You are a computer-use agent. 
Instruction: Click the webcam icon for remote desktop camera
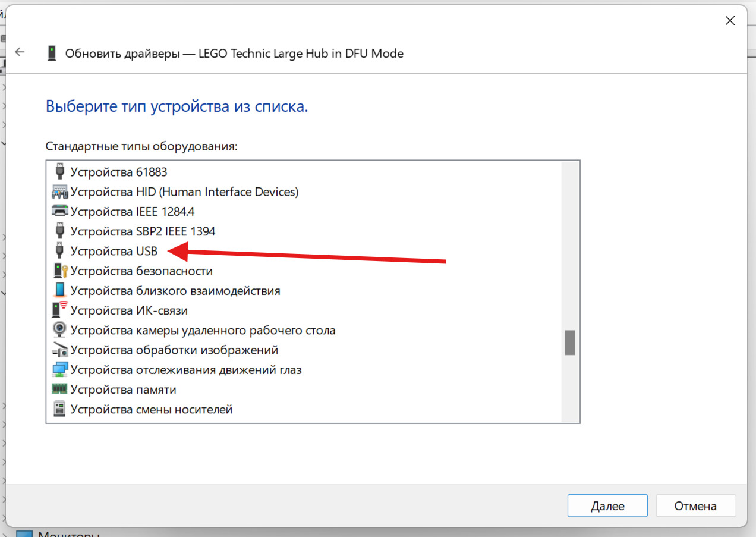pyautogui.click(x=60, y=330)
